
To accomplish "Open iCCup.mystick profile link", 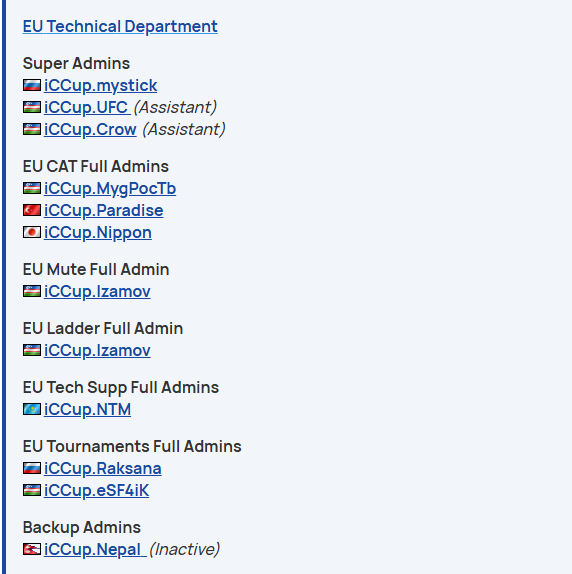I will 100,85.
